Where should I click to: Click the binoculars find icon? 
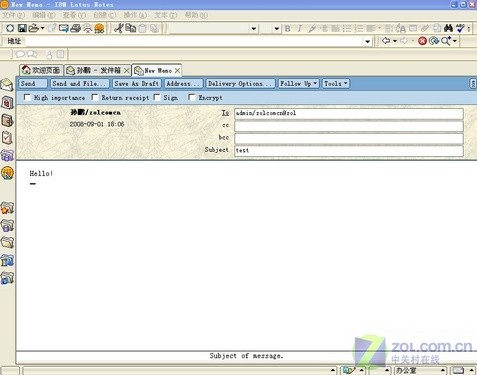(x=449, y=28)
